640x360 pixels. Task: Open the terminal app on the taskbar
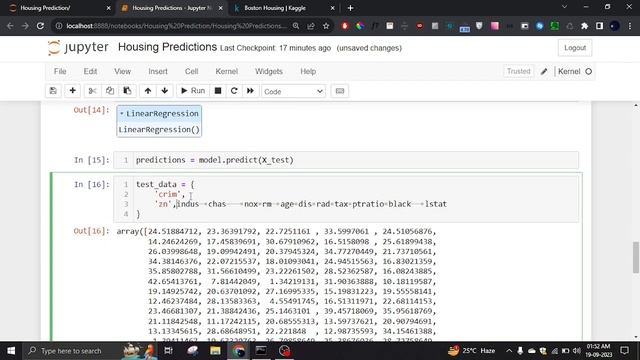[x=261, y=351]
